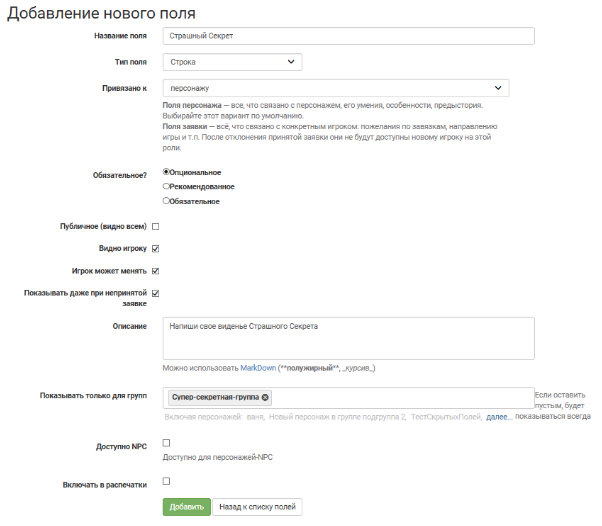This screenshot has width=602, height=526.
Task: Click inside the groups selection field
Action: (x=400, y=397)
